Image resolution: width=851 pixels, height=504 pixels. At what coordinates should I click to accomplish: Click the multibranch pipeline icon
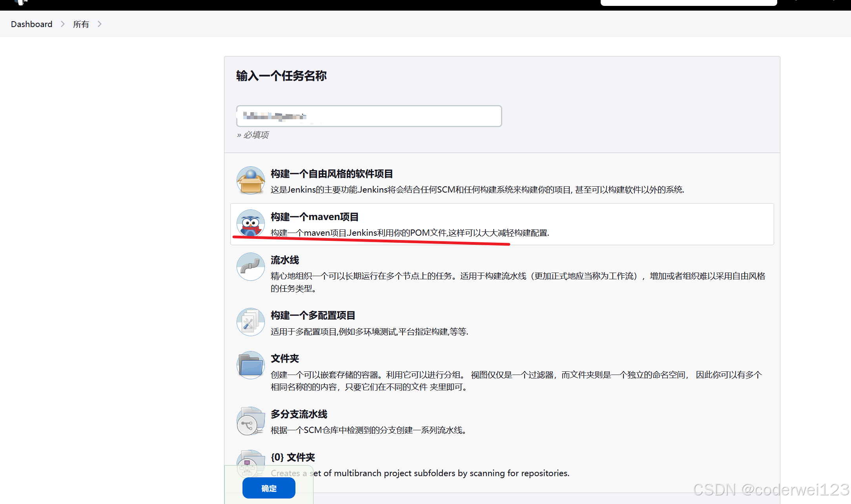click(250, 421)
